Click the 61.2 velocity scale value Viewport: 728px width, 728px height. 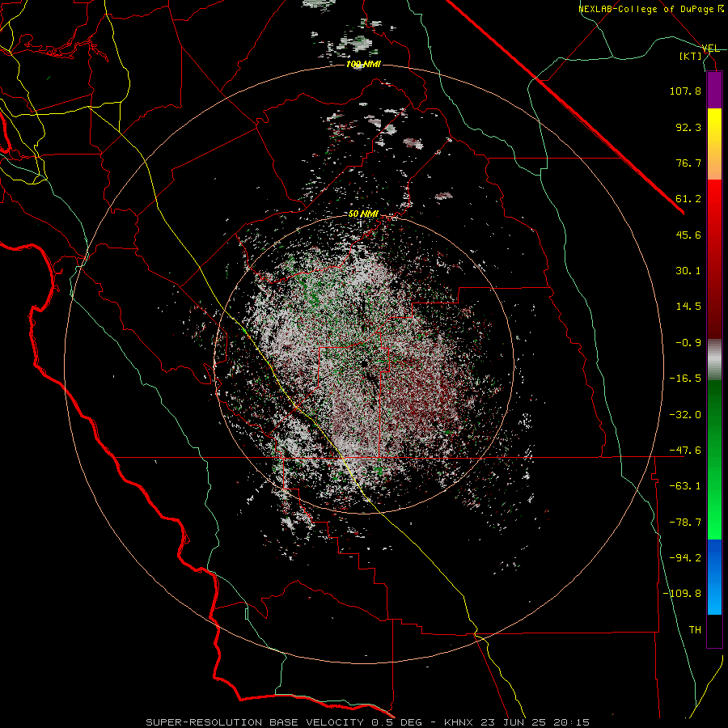[x=688, y=199]
